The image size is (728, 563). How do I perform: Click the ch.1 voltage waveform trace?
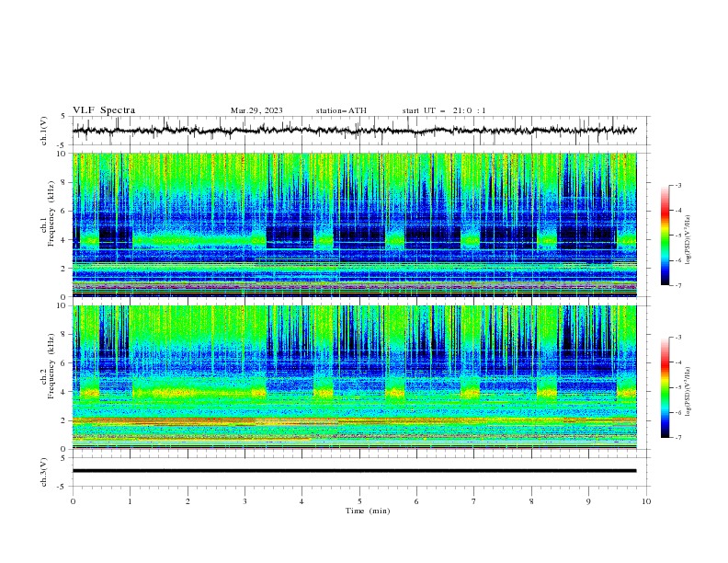pyautogui.click(x=354, y=131)
